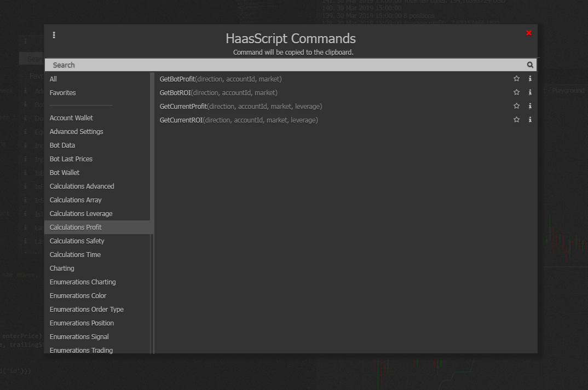The image size is (588, 390).
Task: Favorite the GetBotROI command with its star
Action: coord(516,92)
